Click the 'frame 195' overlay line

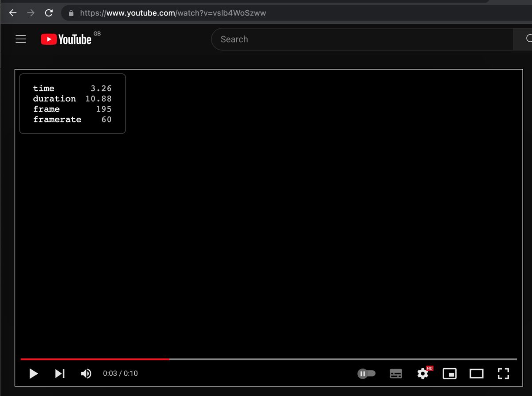tap(72, 109)
